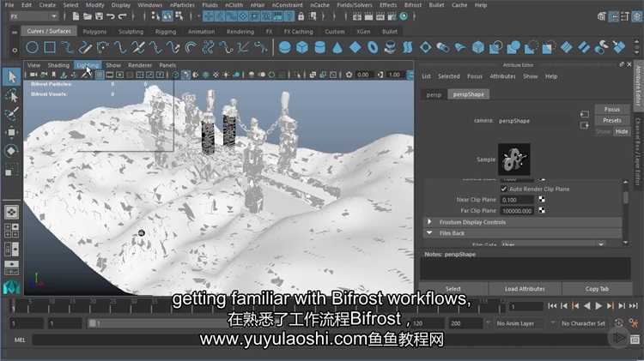644x361 pixels.
Task: Toggle use all lights icon
Action: pyautogui.click(x=227, y=75)
